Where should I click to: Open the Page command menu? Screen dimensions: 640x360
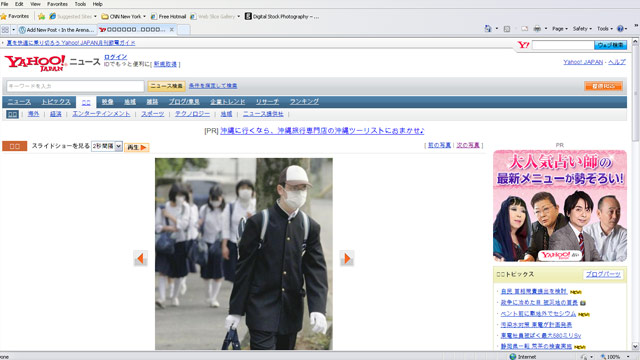coord(560,29)
